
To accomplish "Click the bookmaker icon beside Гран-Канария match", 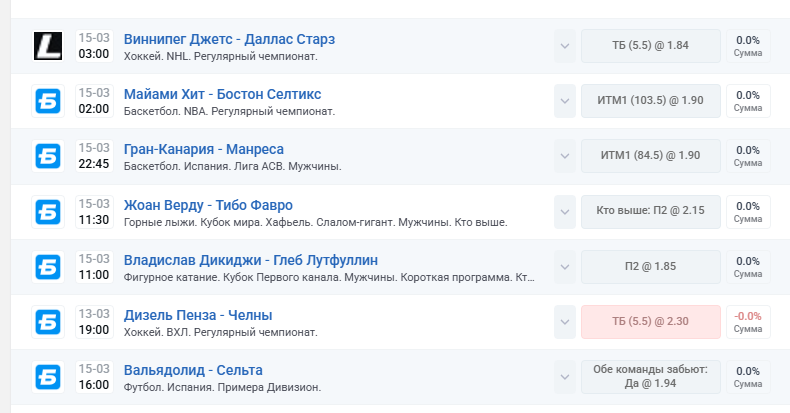I will pos(48,156).
